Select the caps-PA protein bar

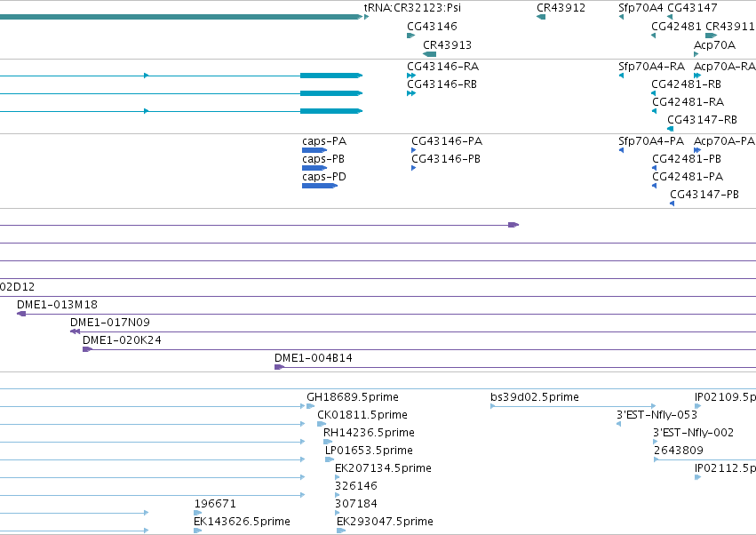pyautogui.click(x=314, y=150)
